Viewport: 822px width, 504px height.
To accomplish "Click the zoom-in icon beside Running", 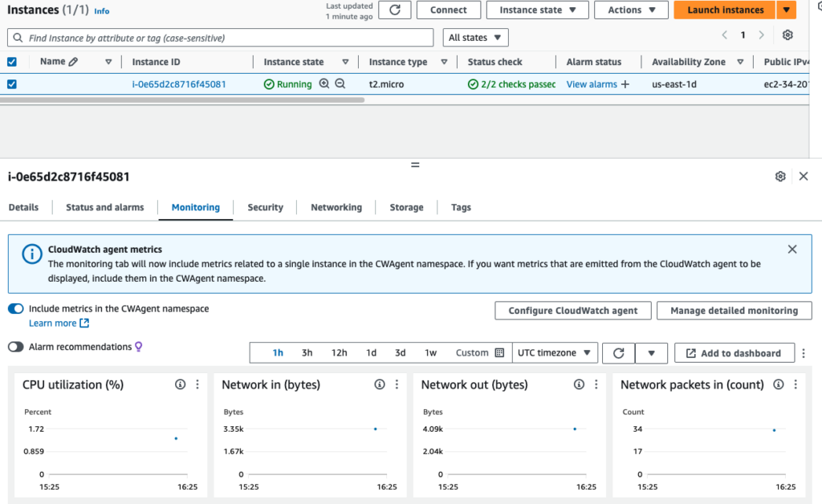I will coord(324,83).
